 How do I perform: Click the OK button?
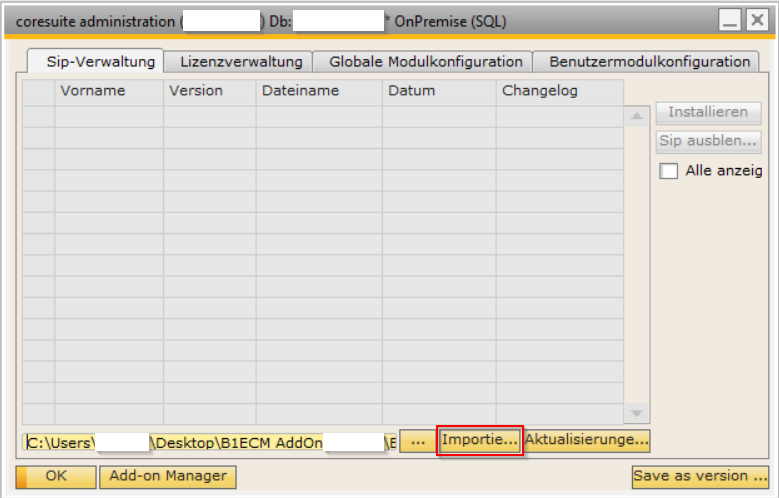point(56,477)
